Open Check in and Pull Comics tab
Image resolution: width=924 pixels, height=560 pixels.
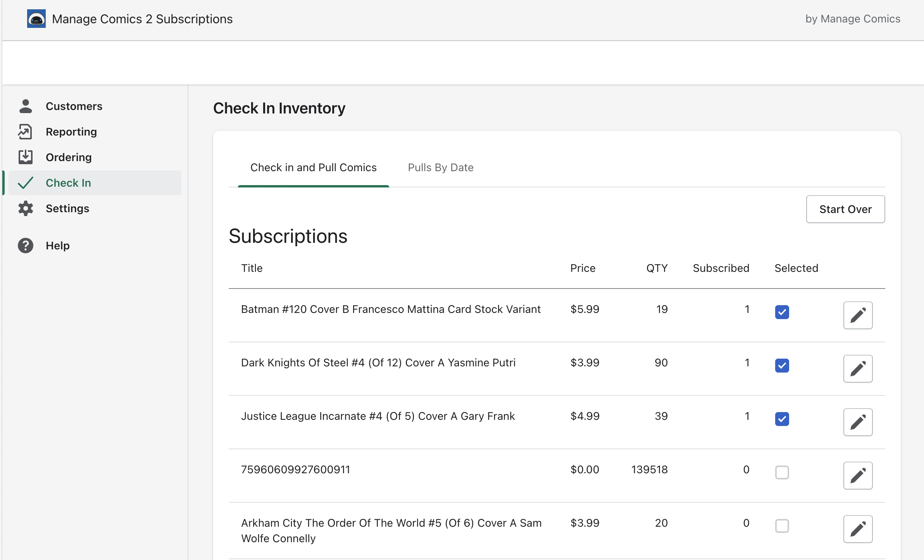(313, 167)
